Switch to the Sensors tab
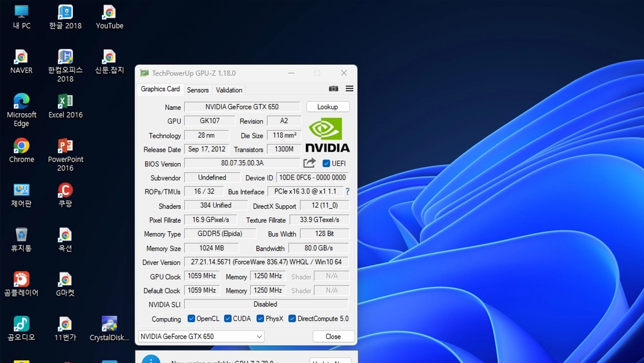Viewport: 644px width, 363px height. (x=198, y=90)
